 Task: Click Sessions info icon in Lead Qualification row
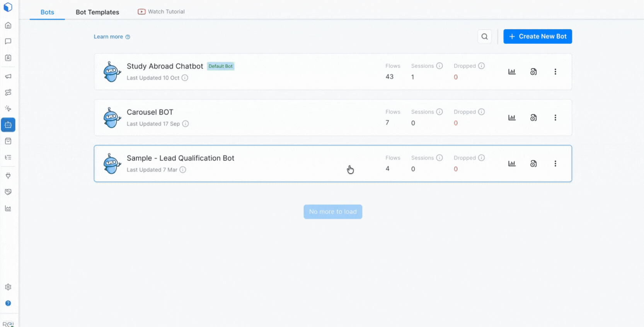440,158
